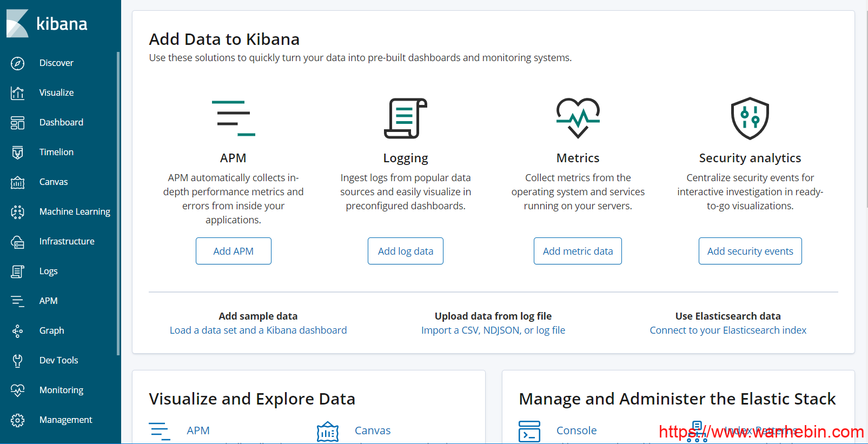Image resolution: width=868 pixels, height=444 pixels.
Task: Open Console link under Manage and Administer
Action: [577, 430]
